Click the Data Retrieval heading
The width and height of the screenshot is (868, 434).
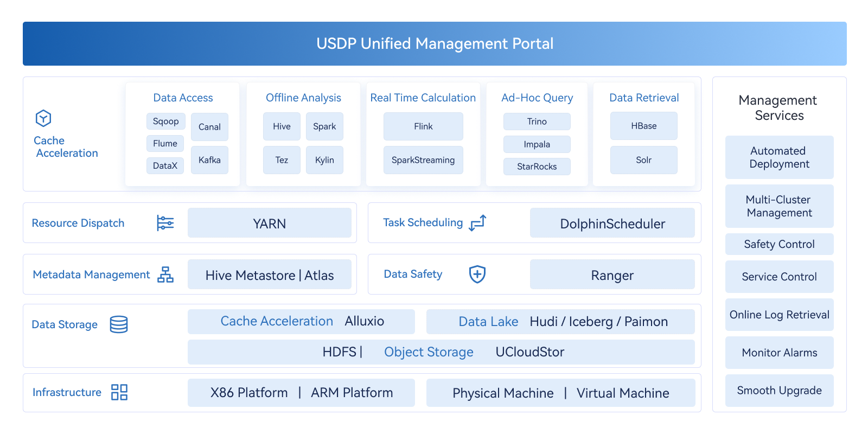click(644, 98)
